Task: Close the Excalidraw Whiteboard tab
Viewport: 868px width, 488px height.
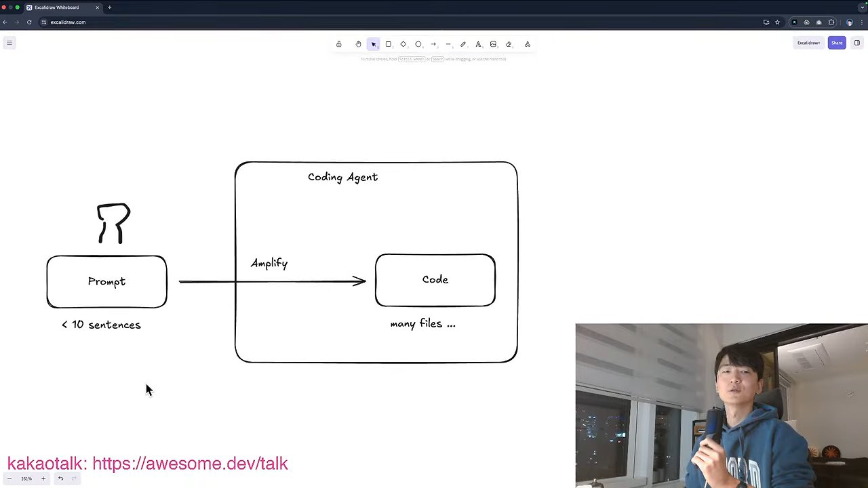Action: pos(97,7)
